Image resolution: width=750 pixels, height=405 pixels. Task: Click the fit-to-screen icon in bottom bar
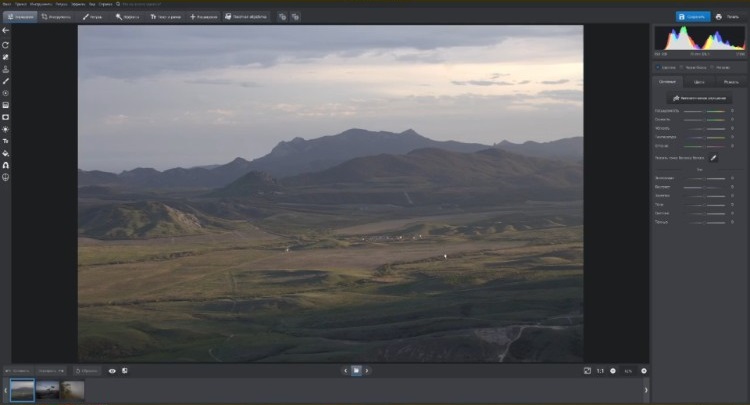[587, 371]
